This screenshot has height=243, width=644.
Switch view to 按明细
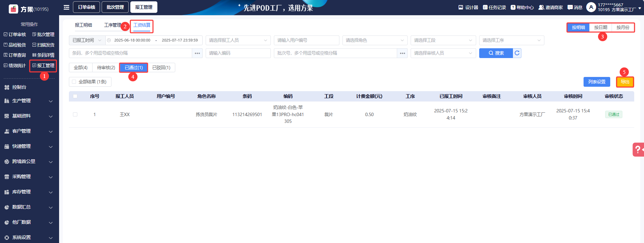pyautogui.click(x=578, y=27)
